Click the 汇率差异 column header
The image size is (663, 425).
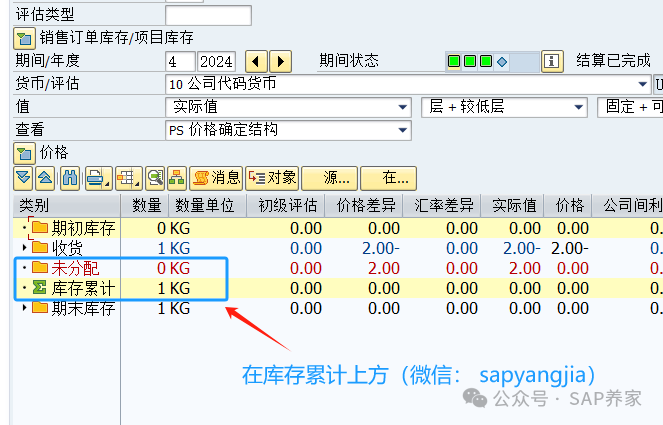pyautogui.click(x=442, y=206)
